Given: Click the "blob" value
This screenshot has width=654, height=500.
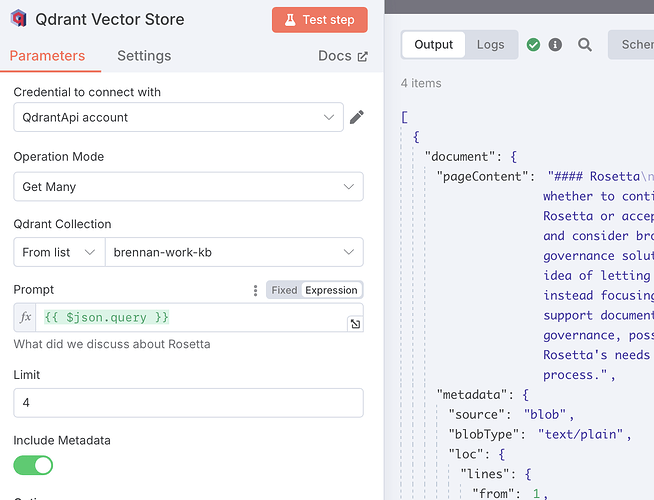Looking at the screenshot, I should click(x=545, y=415).
